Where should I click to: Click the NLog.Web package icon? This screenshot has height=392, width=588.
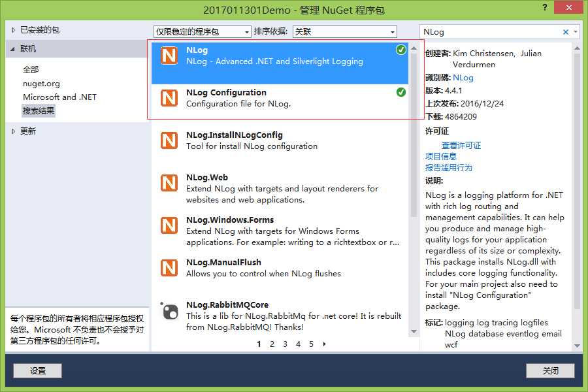coord(169,183)
